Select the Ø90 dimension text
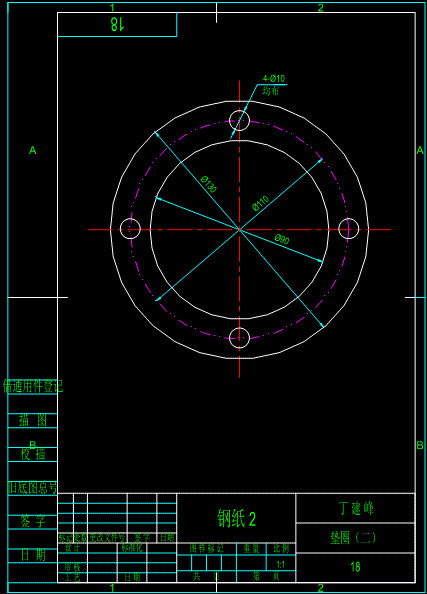This screenshot has height=594, width=427. (282, 239)
